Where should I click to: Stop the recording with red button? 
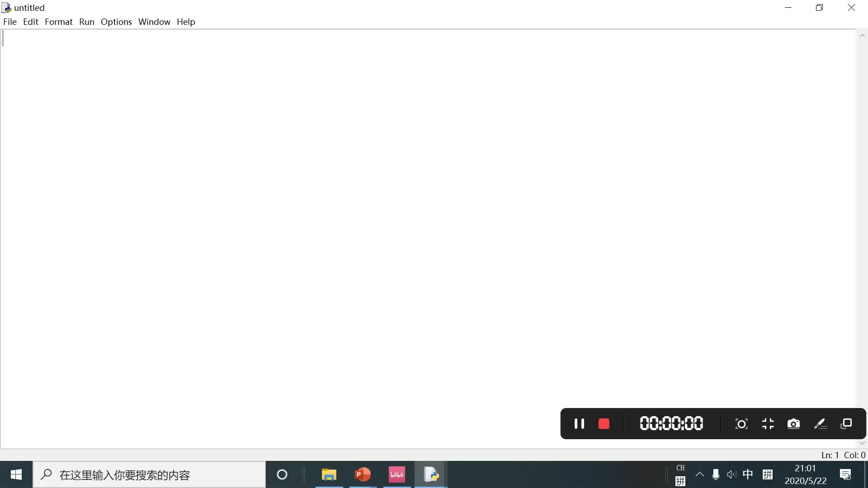[604, 424]
